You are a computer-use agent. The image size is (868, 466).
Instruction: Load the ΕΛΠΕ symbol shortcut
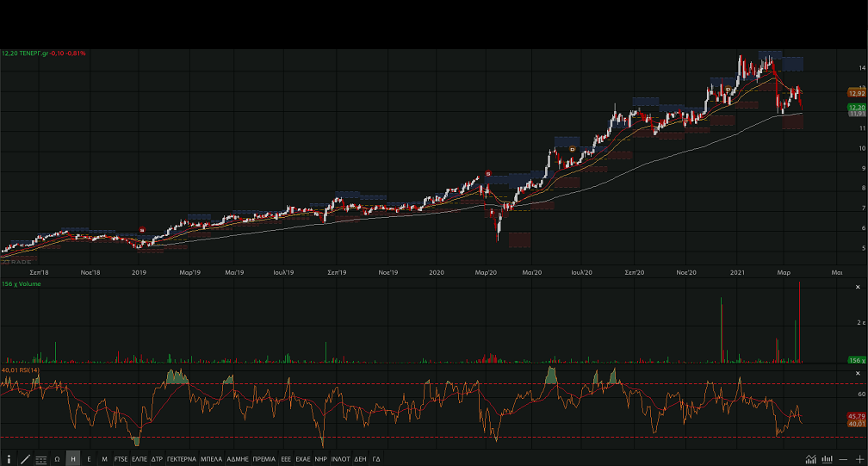point(139,459)
